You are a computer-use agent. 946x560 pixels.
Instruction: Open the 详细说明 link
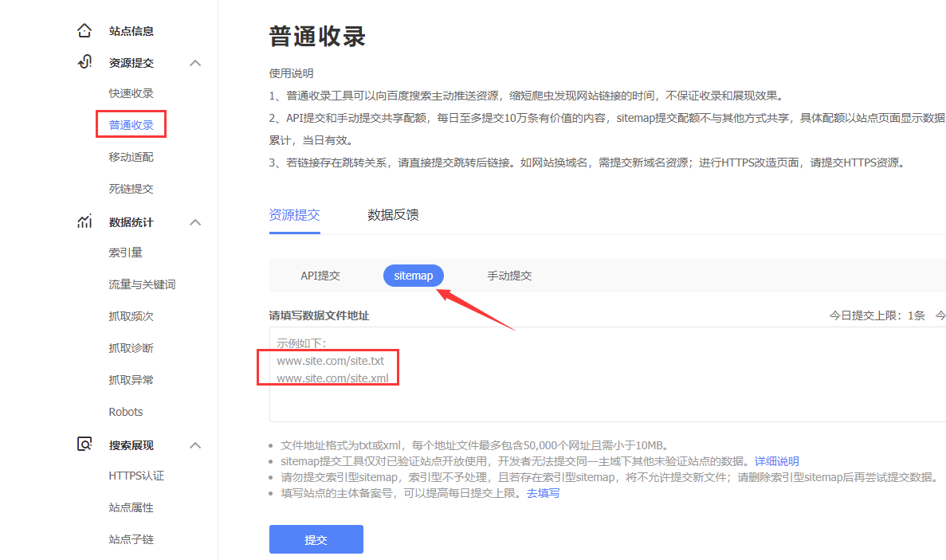[776, 461]
